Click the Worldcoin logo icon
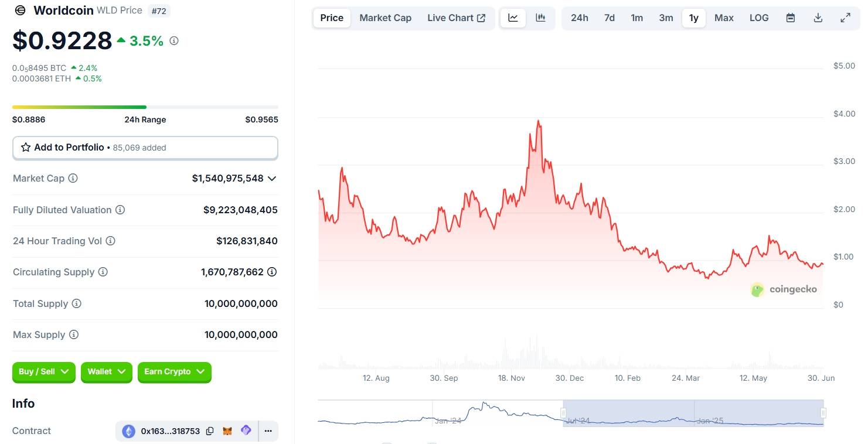Viewport: 868px width, 444px height. [x=21, y=11]
